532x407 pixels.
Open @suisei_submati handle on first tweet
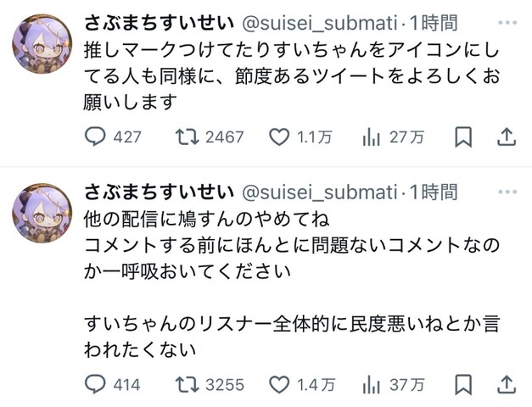click(x=319, y=24)
